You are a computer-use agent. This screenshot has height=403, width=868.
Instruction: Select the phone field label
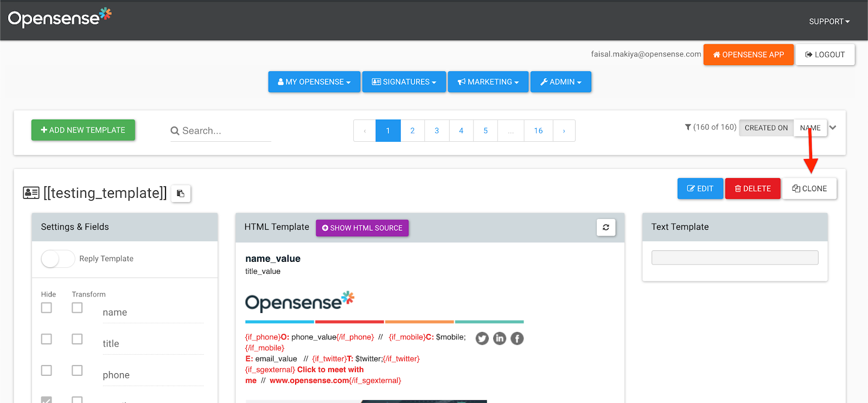pos(116,375)
